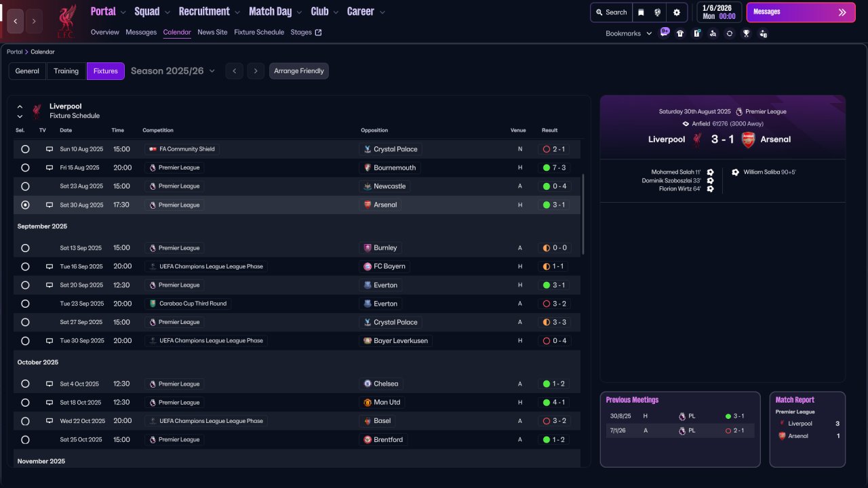Select the Bournemouth fixture radio button
The image size is (868, 488).
click(25, 167)
